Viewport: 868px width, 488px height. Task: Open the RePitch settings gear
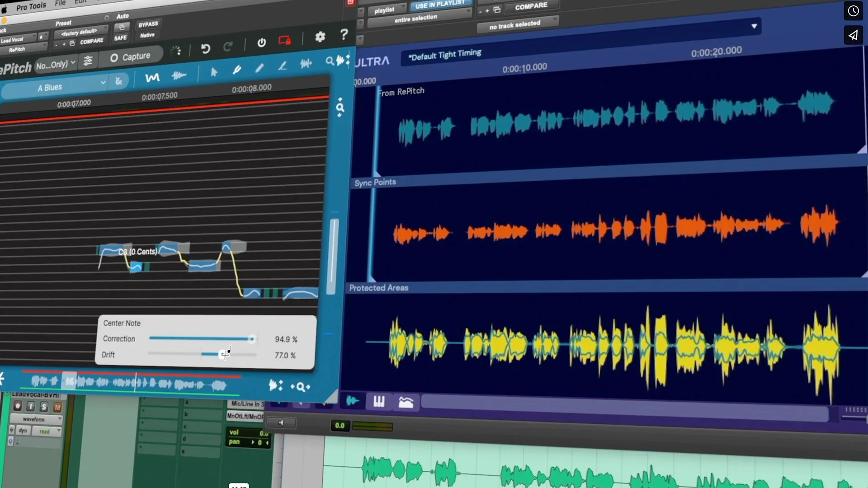(x=320, y=37)
